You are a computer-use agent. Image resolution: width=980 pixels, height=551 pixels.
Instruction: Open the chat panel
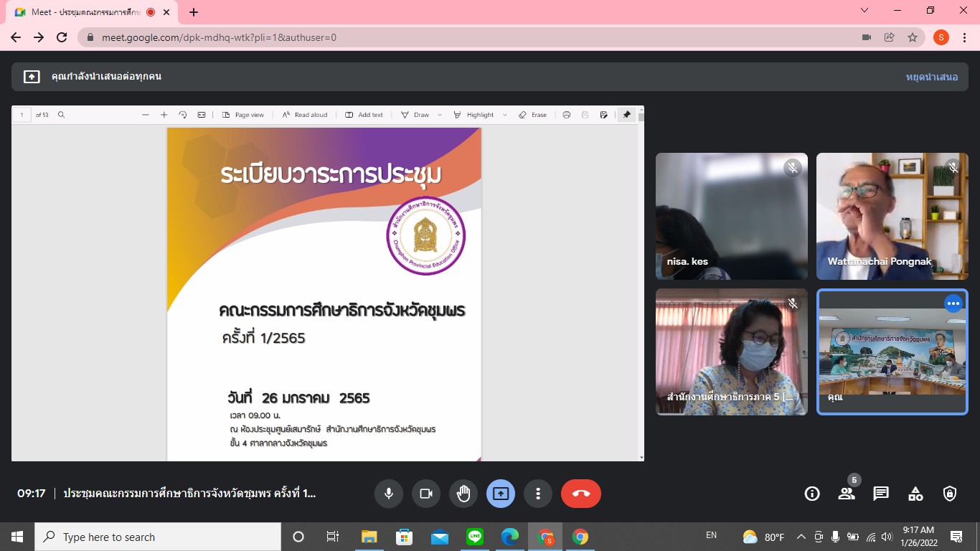point(881,494)
